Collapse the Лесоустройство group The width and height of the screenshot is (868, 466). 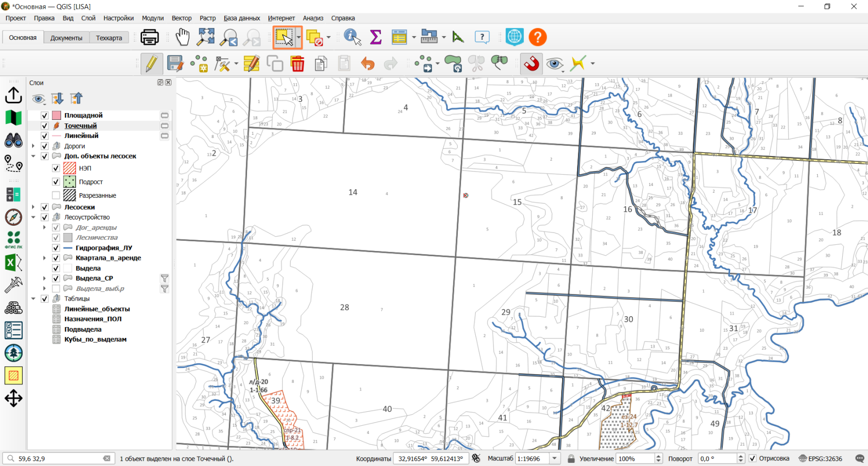34,218
